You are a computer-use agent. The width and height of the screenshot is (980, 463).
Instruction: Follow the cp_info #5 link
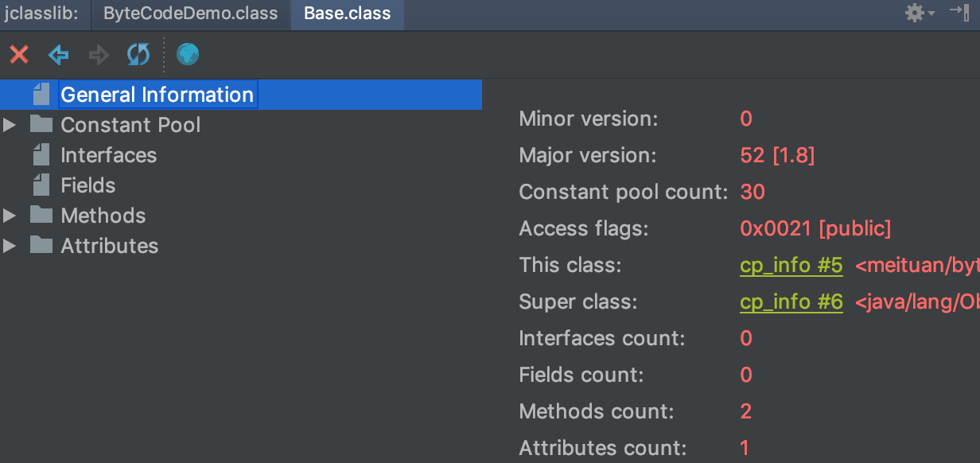tap(791, 266)
